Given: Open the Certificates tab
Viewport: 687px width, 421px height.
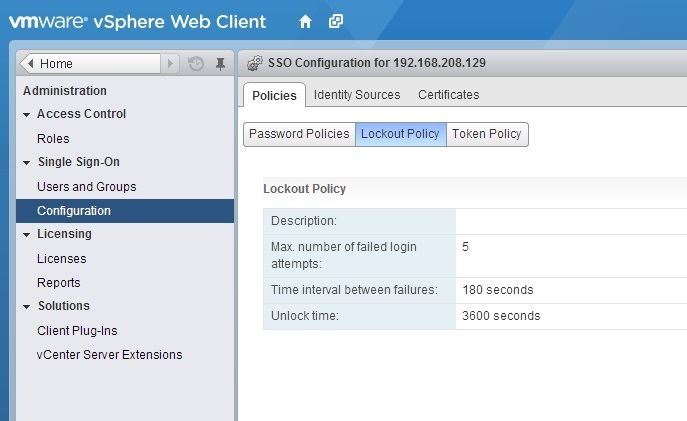Looking at the screenshot, I should [x=448, y=95].
